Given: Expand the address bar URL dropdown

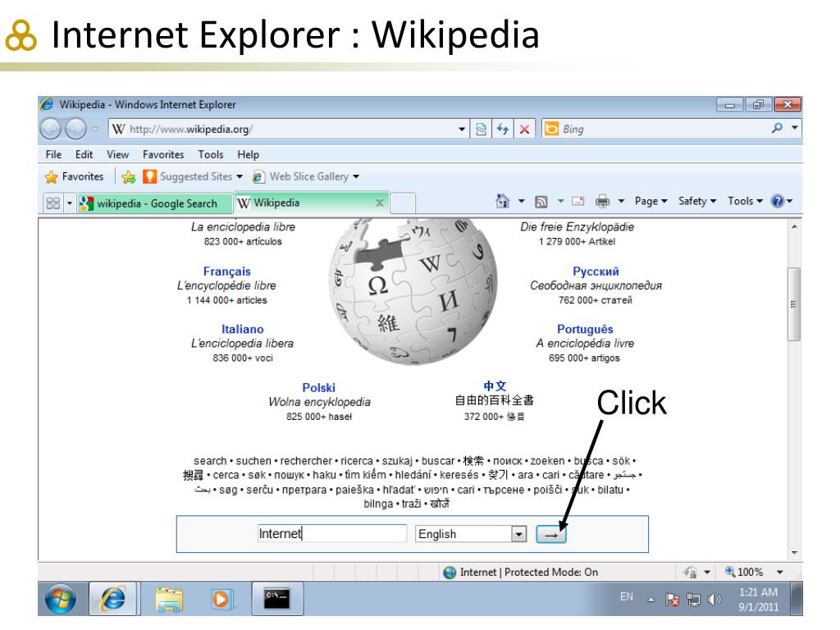Looking at the screenshot, I should [462, 129].
